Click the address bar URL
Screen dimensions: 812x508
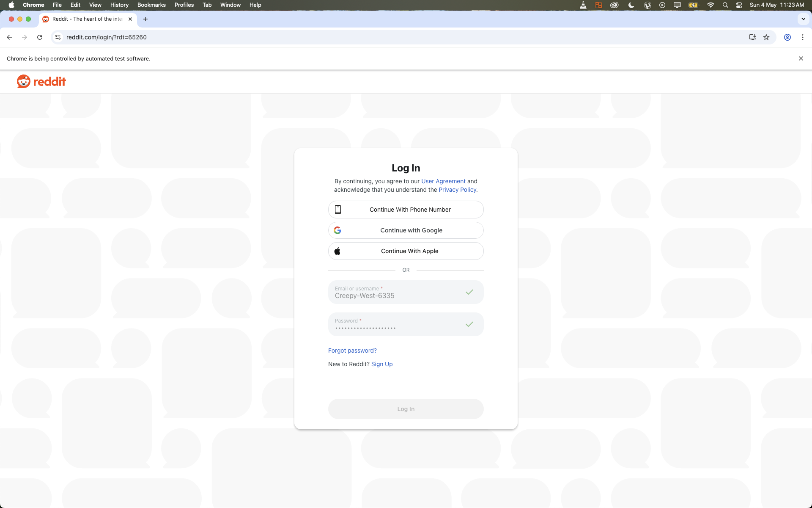107,37
